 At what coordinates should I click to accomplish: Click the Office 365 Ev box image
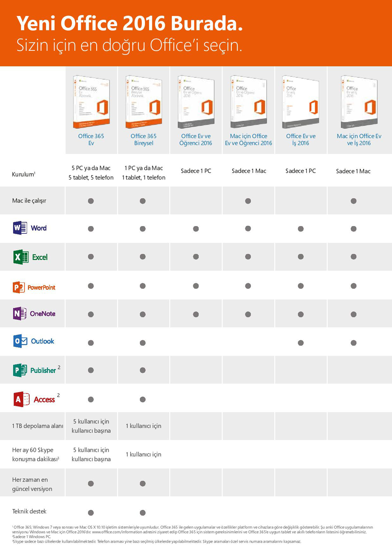(92, 102)
